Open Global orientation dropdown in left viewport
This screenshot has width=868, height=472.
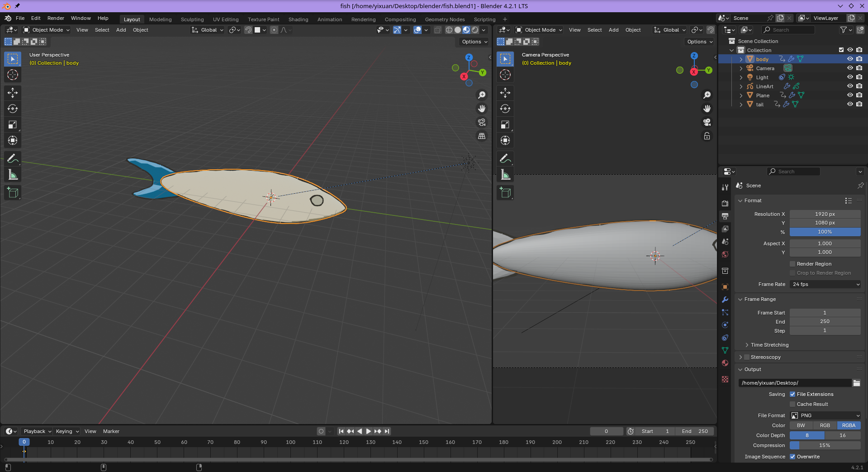coord(208,30)
